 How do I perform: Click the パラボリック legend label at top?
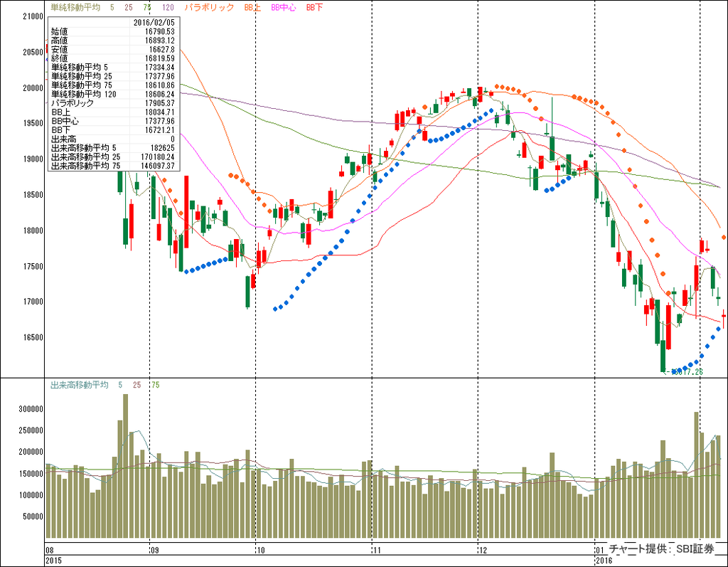coord(208,6)
